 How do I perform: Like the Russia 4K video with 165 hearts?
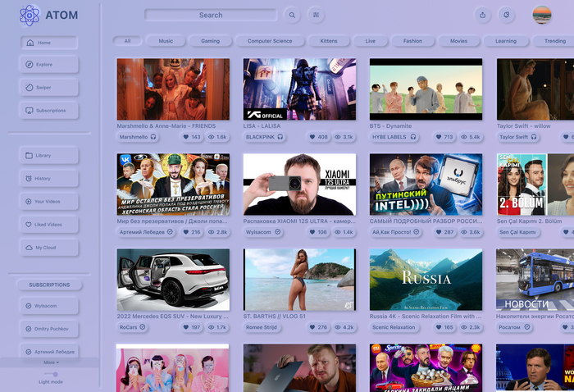(x=439, y=327)
